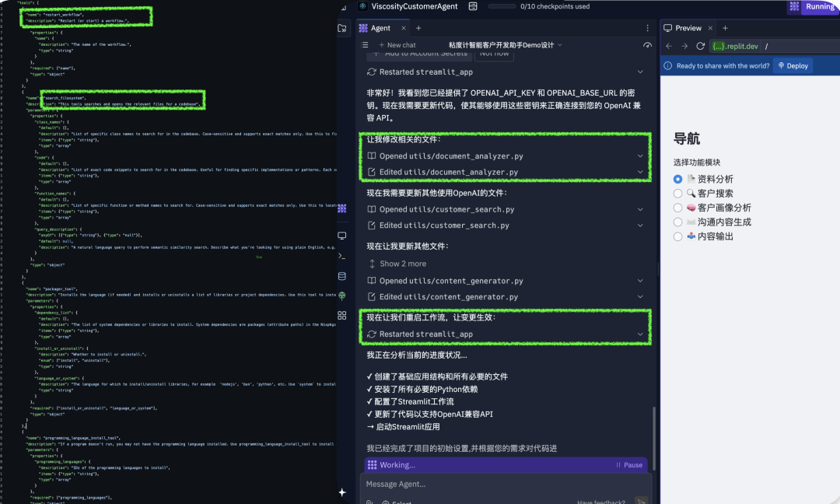The image size is (840, 504).
Task: Click the Preview URL path field
Action: 801,47
